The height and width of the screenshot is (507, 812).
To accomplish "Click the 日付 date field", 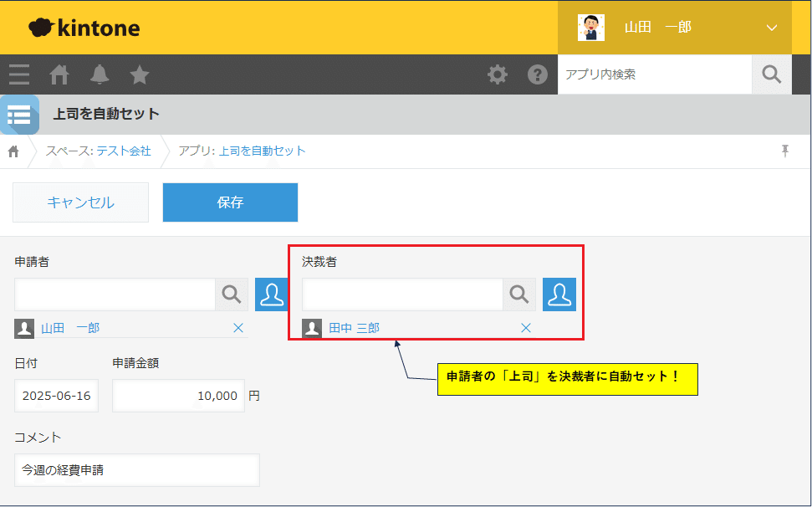I will [56, 396].
